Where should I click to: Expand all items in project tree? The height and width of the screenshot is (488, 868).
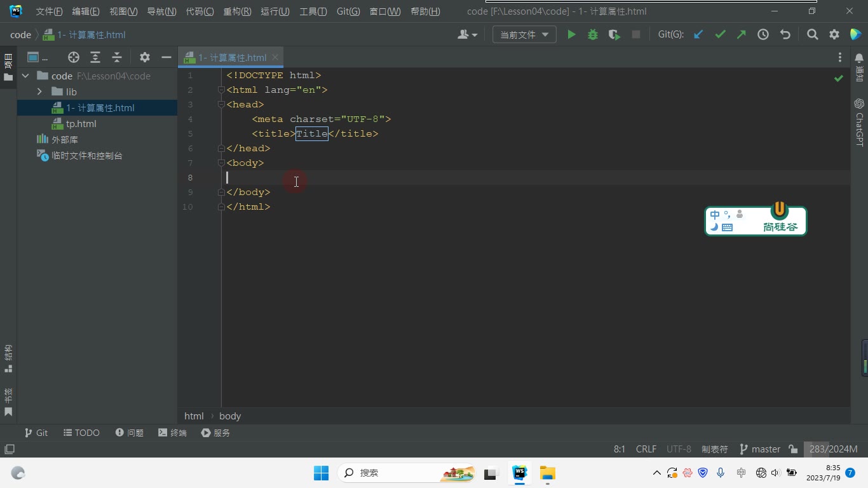click(x=95, y=57)
